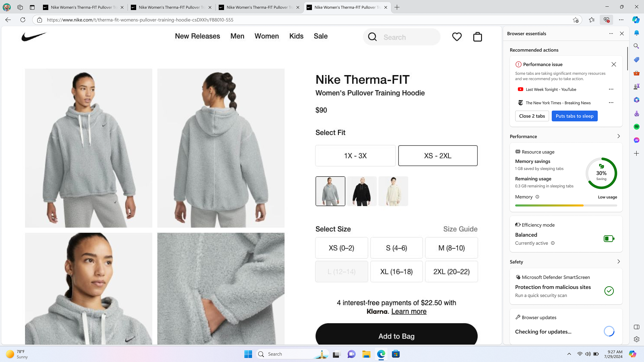Open the Klarna Learn more link
The height and width of the screenshot is (362, 644).
tap(409, 311)
